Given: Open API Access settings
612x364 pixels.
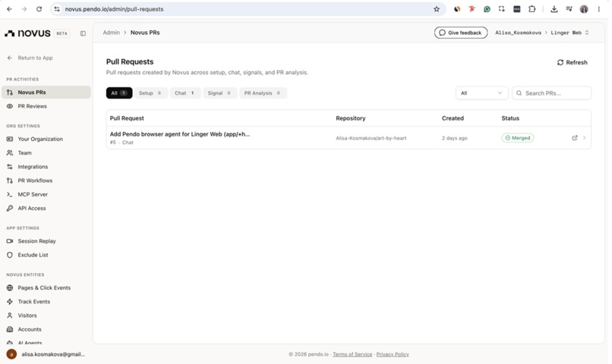Looking at the screenshot, I should point(46,208).
